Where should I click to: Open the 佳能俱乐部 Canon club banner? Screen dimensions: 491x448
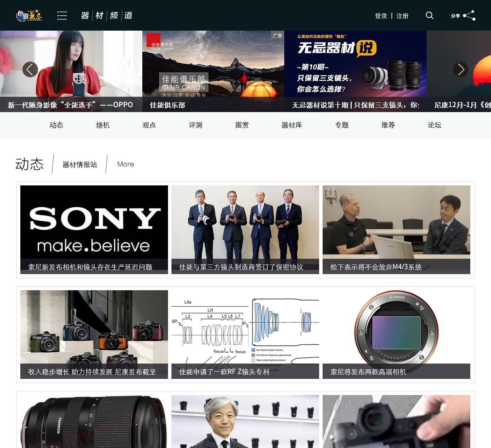213,71
